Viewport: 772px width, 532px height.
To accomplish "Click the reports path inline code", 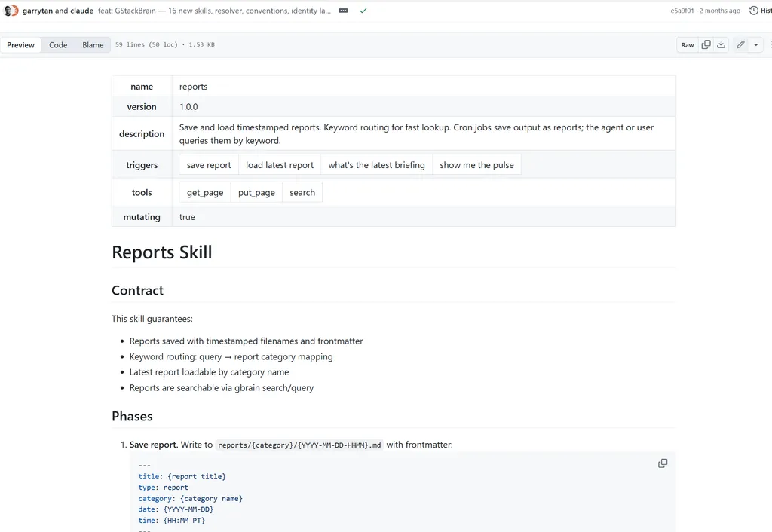I will (x=299, y=445).
